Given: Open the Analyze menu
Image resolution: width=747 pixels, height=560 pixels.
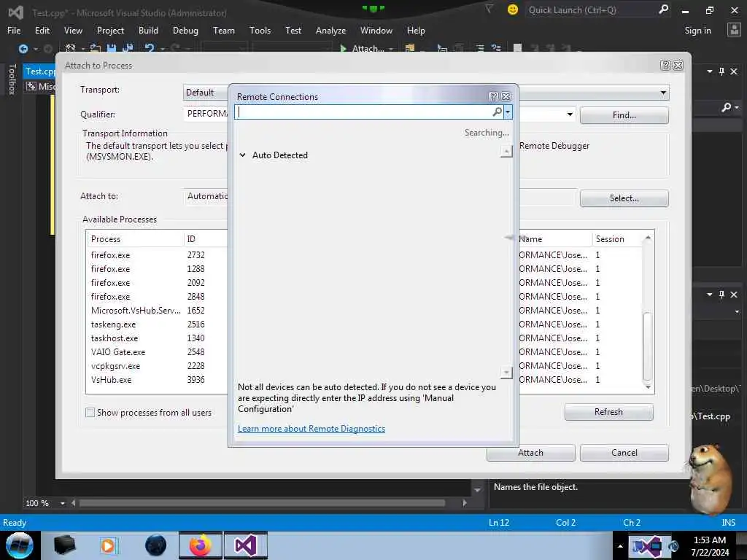Looking at the screenshot, I should 330,30.
